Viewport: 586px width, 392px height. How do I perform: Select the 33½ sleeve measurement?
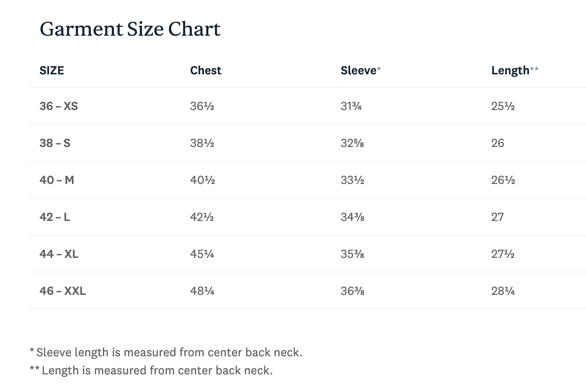[x=352, y=180]
